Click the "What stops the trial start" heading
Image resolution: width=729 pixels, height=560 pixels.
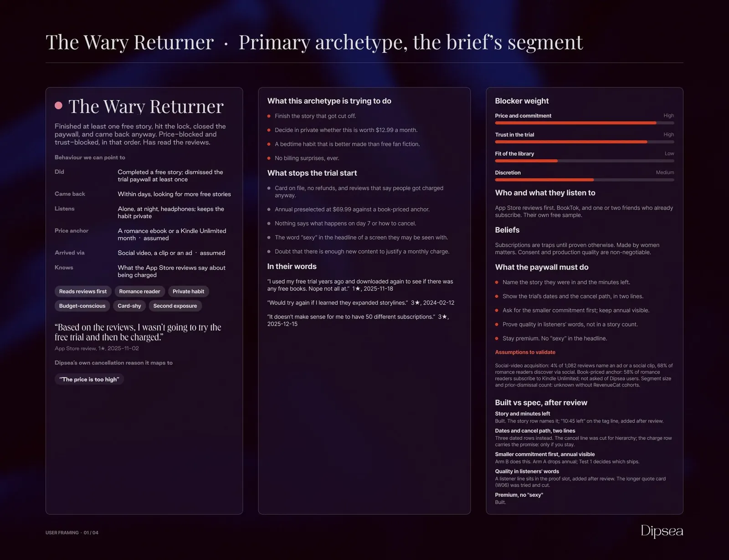(x=312, y=173)
